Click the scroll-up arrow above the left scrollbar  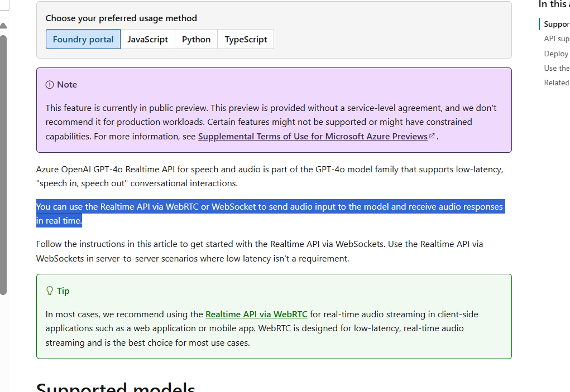(4, 25)
